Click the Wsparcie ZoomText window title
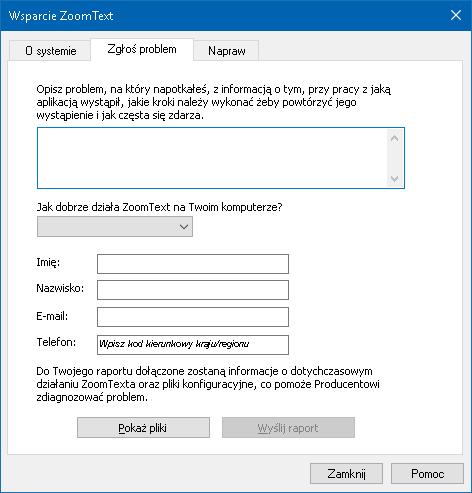The height and width of the screenshot is (493, 472). tap(61, 16)
